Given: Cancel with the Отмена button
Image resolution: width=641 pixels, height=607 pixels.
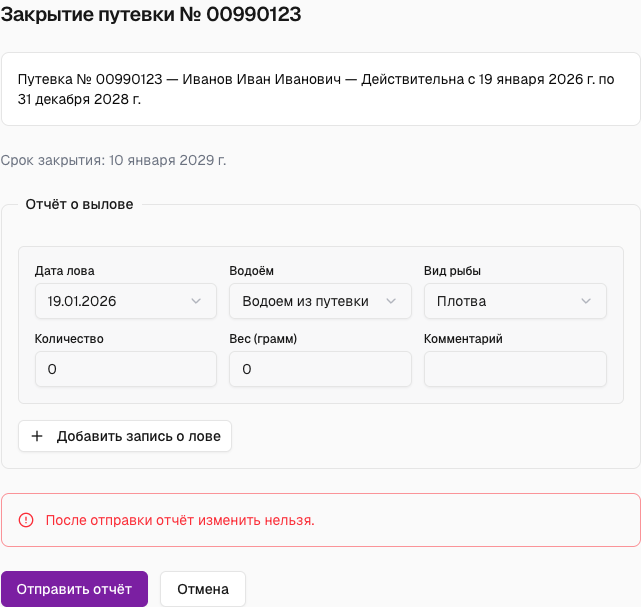Looking at the screenshot, I should coord(203,589).
